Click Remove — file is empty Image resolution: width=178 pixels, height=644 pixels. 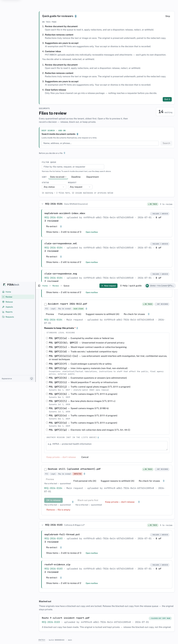pos(58,510)
